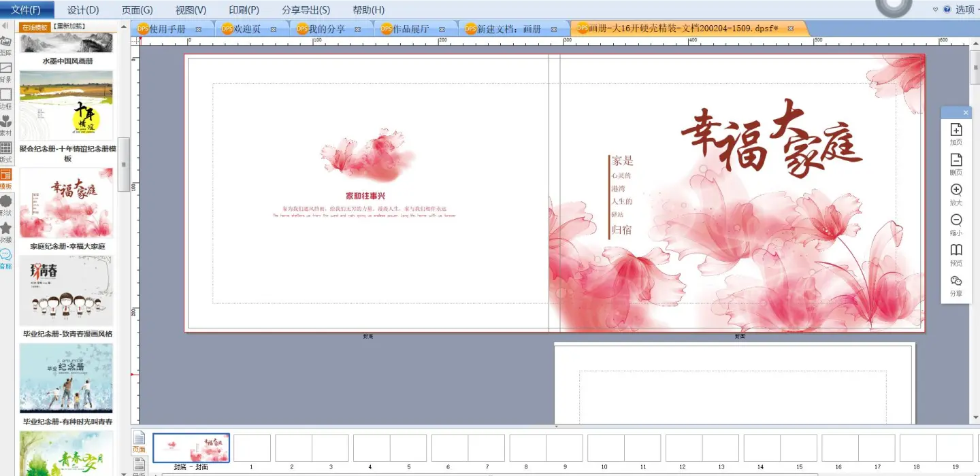Select the 归宿 text on front cover
Image resolution: width=980 pixels, height=476 pixels.
[622, 230]
